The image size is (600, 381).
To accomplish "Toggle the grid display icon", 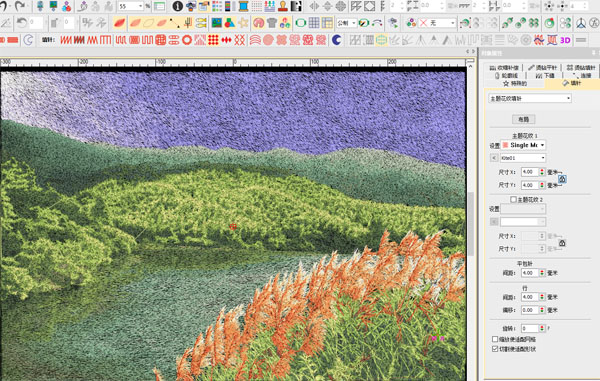I will click(314, 23).
